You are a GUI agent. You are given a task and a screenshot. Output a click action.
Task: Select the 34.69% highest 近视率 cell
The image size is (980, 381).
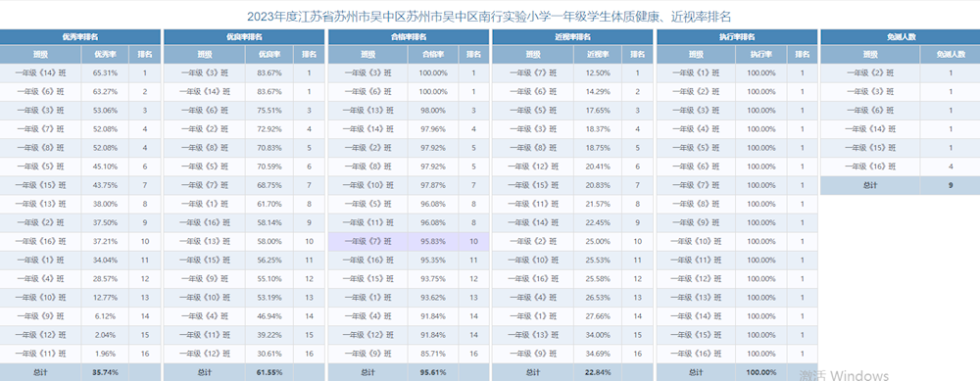click(598, 354)
